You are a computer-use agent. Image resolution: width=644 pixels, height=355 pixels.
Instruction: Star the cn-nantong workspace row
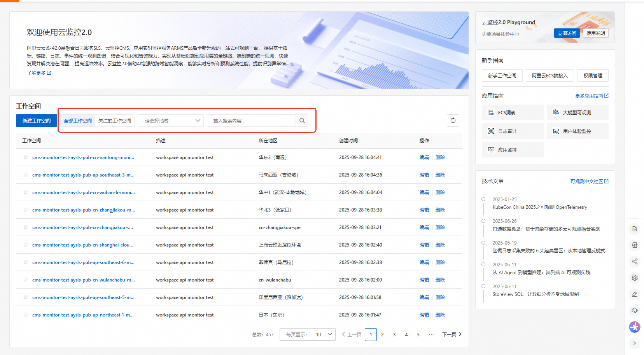(26, 157)
